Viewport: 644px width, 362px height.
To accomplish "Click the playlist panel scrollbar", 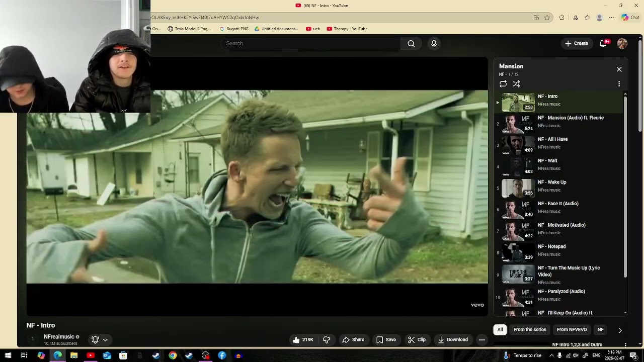I will coord(625,186).
